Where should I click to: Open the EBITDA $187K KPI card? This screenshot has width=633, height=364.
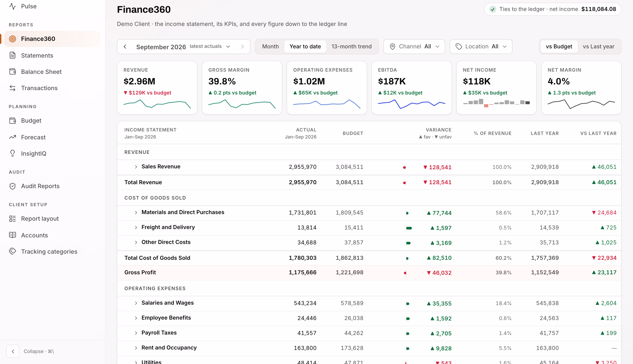tap(411, 87)
